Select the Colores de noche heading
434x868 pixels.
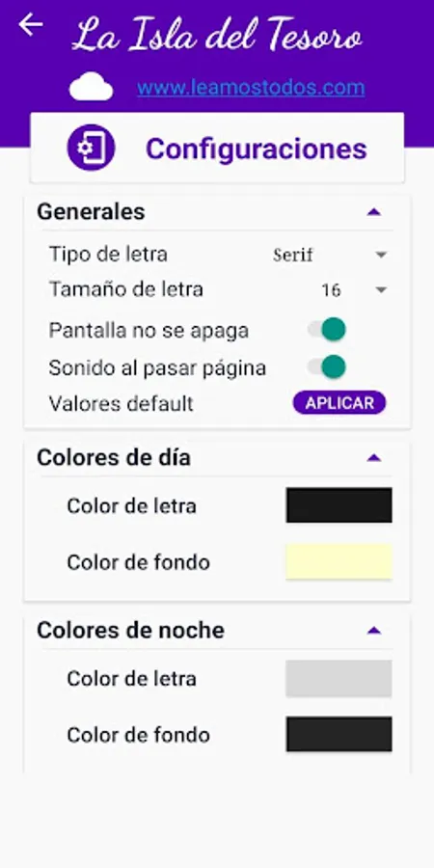click(130, 630)
